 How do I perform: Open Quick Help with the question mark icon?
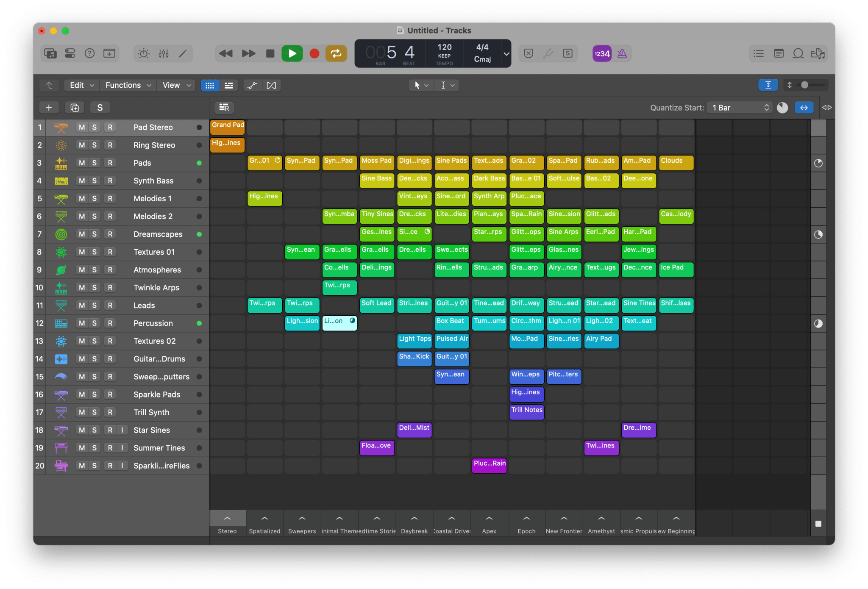(x=89, y=53)
